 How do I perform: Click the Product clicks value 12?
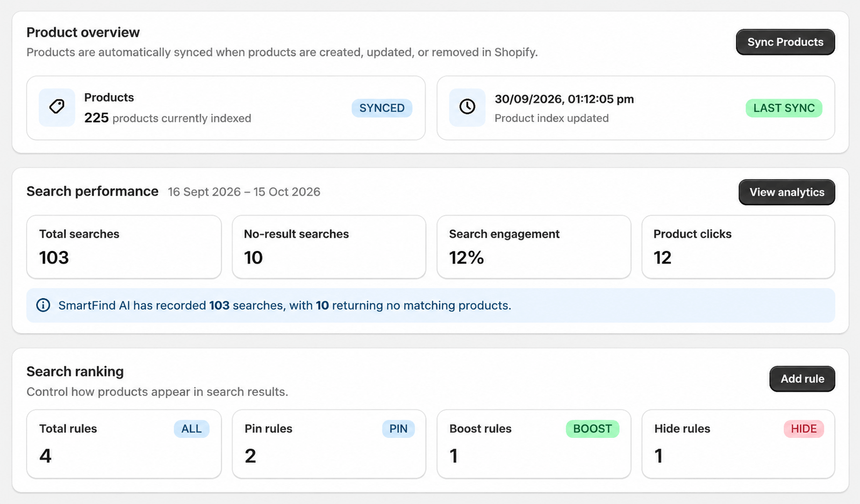click(x=663, y=258)
